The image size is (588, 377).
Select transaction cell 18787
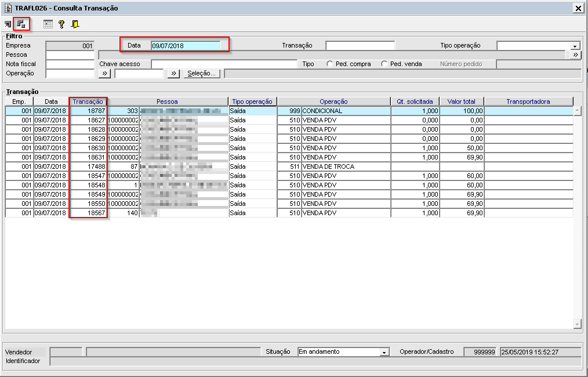[x=88, y=111]
